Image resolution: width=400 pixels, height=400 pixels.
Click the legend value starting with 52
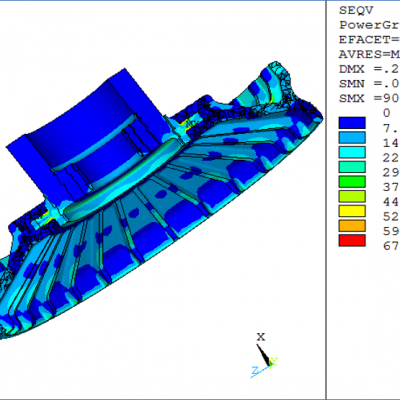point(391,216)
